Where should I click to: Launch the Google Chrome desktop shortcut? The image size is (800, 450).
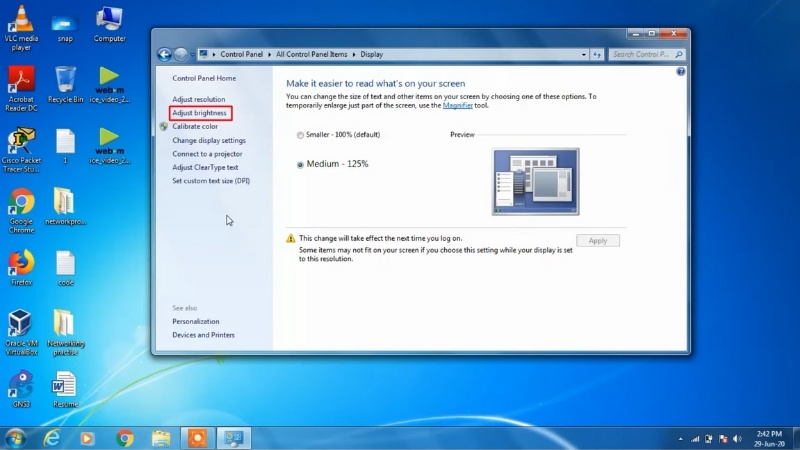pyautogui.click(x=21, y=211)
